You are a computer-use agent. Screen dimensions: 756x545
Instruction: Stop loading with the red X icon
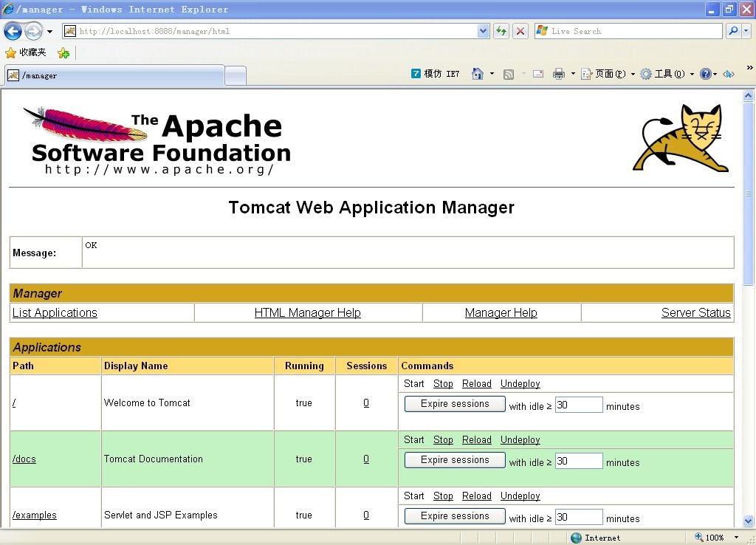[x=520, y=31]
